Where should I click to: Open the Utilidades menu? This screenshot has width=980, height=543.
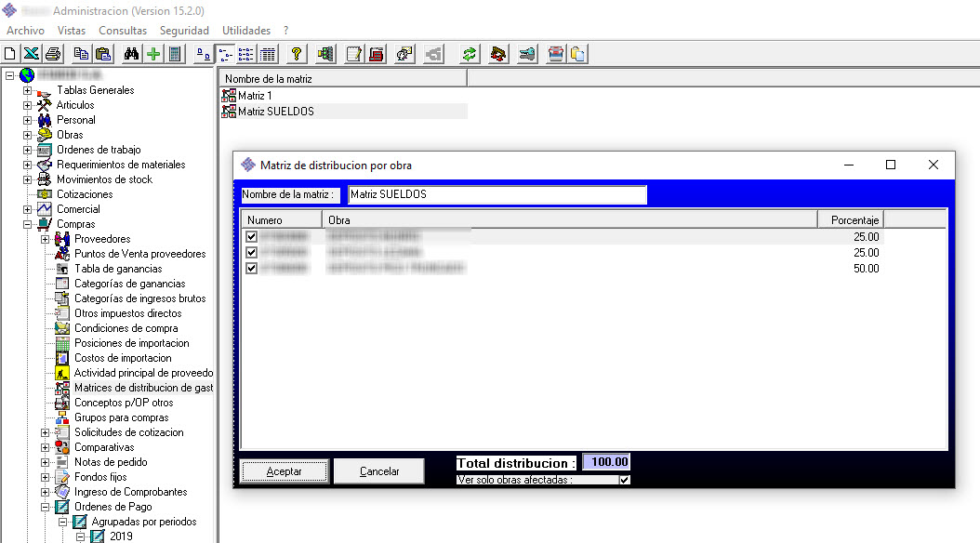246,31
